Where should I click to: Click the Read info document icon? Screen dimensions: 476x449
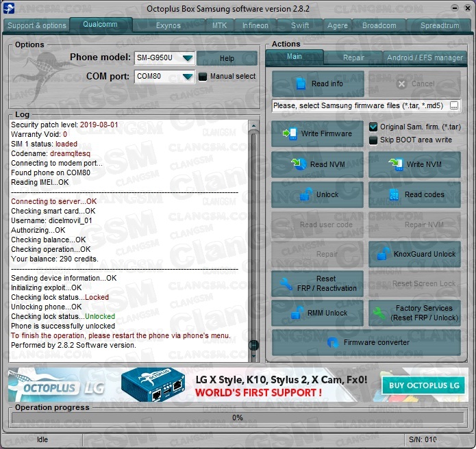pyautogui.click(x=301, y=84)
